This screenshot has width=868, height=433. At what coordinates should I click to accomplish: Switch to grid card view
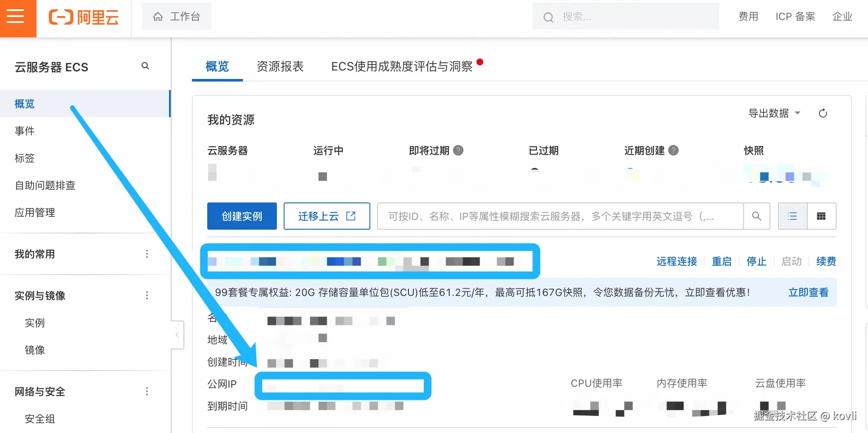coord(821,216)
